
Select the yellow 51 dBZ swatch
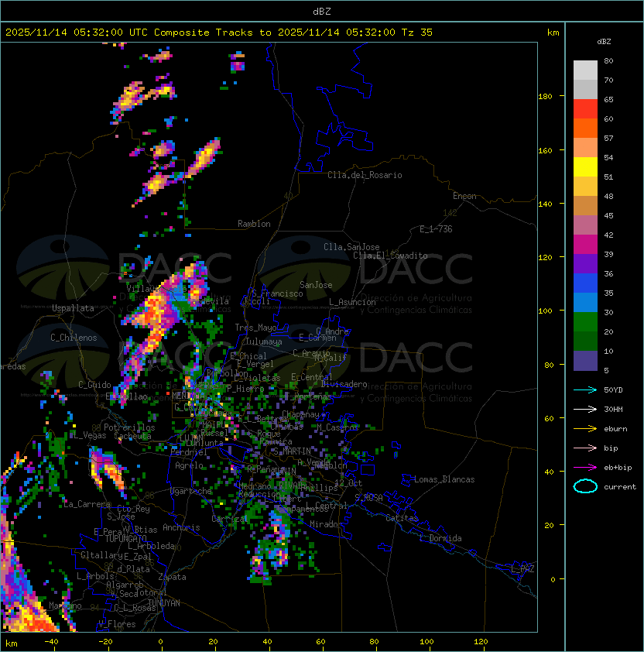(585, 166)
